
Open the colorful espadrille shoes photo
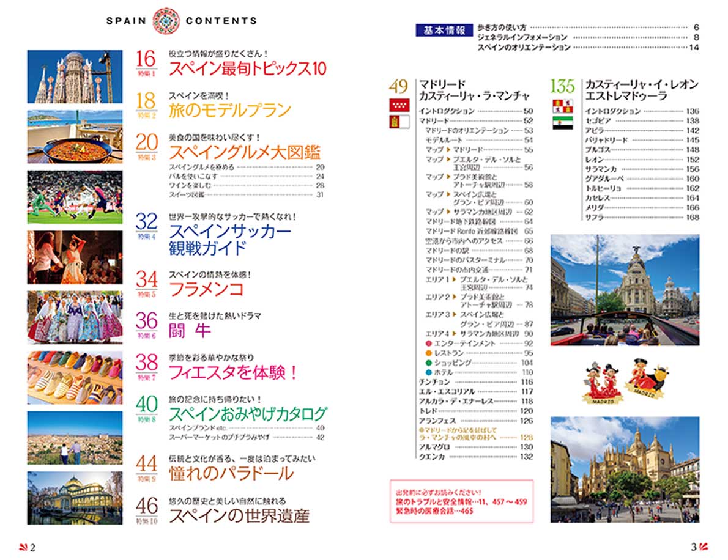pyautogui.click(x=75, y=377)
